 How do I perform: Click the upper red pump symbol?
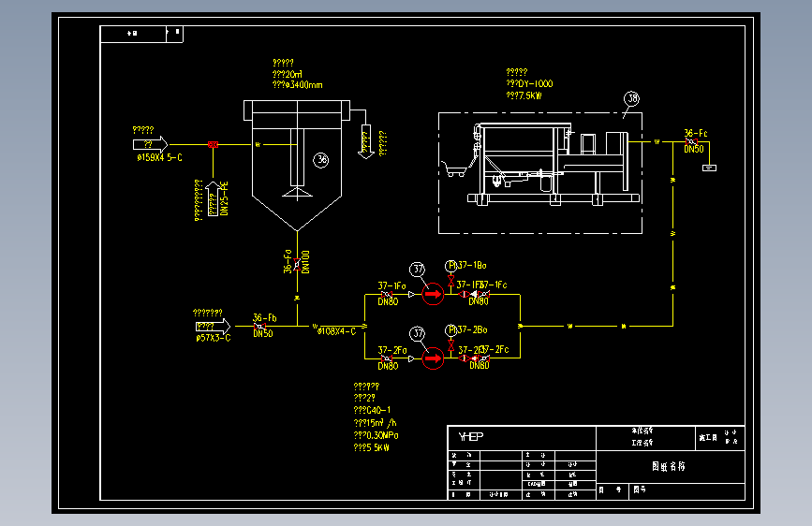tap(433, 294)
